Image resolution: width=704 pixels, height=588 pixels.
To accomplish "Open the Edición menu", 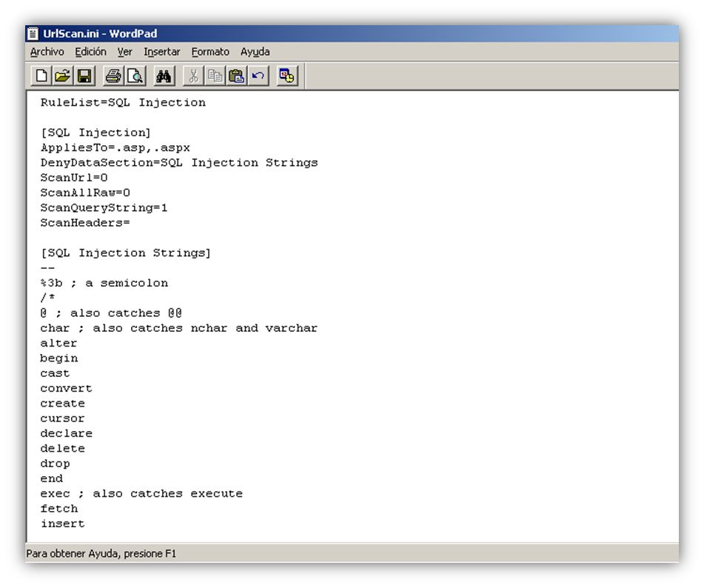I will pyautogui.click(x=91, y=52).
